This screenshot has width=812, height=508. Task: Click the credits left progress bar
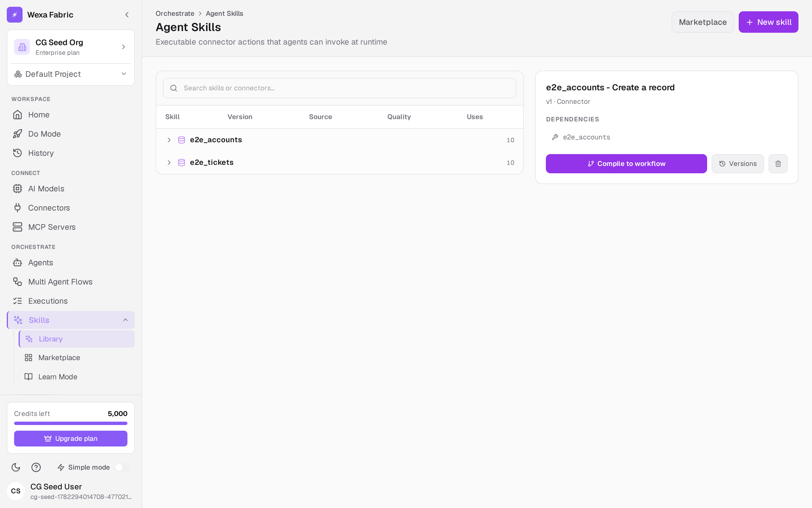point(71,423)
